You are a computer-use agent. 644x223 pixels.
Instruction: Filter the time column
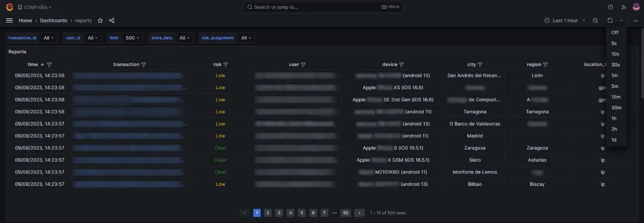49,65
